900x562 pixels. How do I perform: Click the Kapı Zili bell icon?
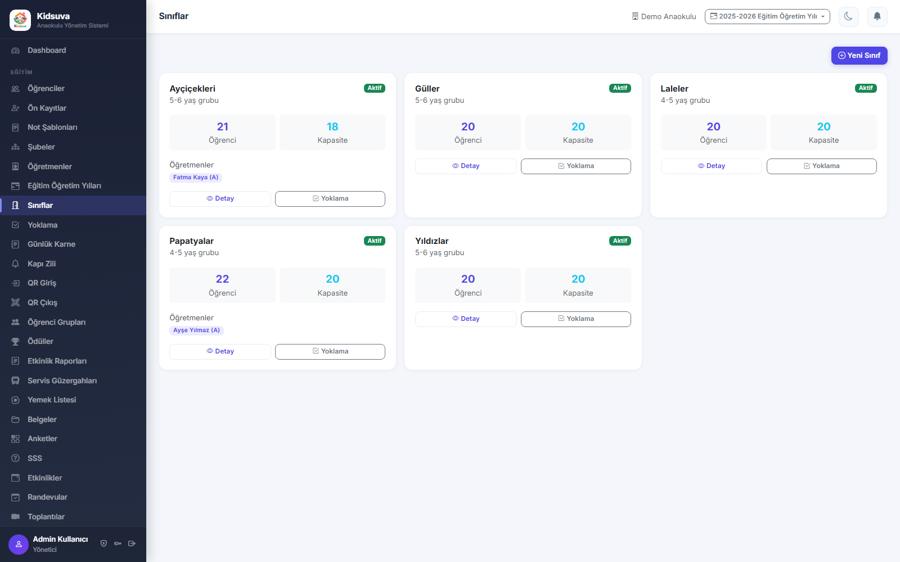[x=15, y=264]
